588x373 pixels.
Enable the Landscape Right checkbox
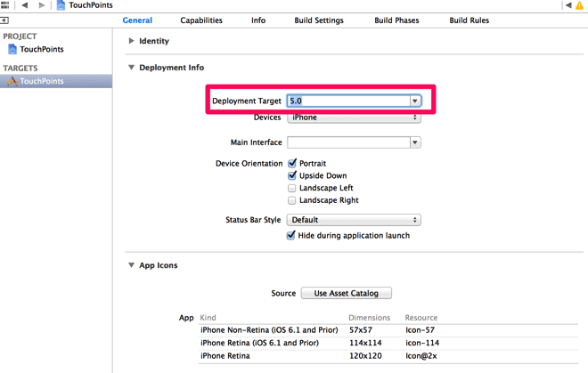pos(291,200)
